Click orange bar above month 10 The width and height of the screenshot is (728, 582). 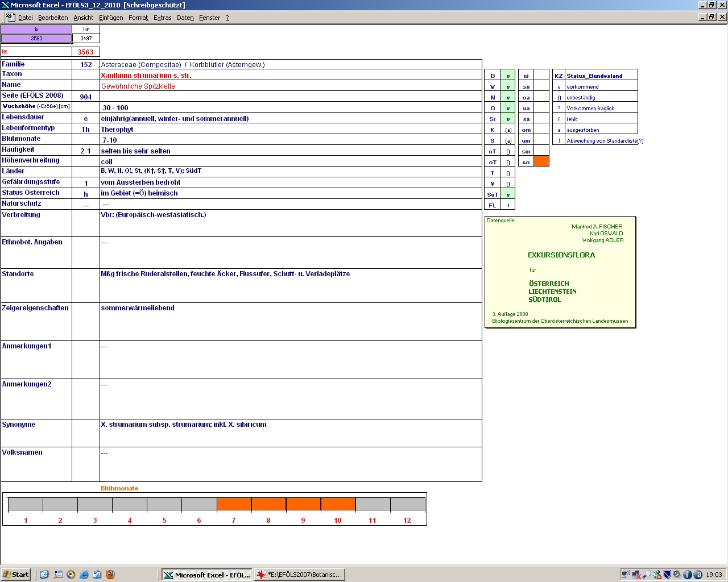pos(338,504)
